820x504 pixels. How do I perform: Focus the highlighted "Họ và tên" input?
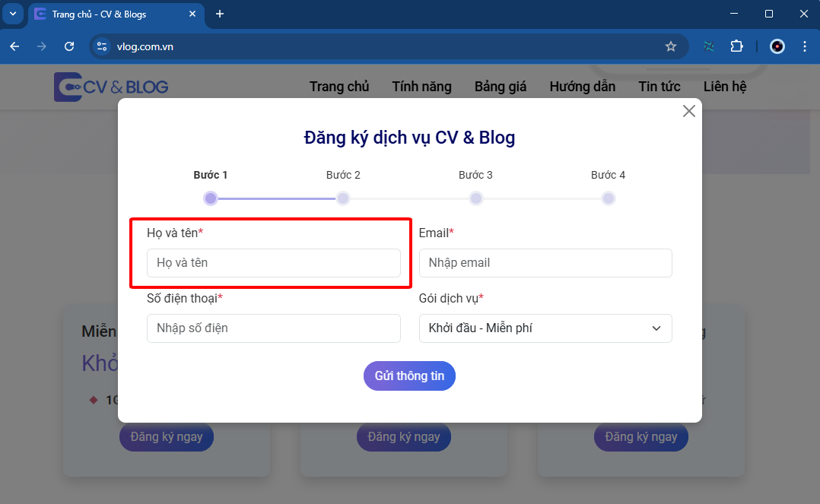[x=274, y=263]
